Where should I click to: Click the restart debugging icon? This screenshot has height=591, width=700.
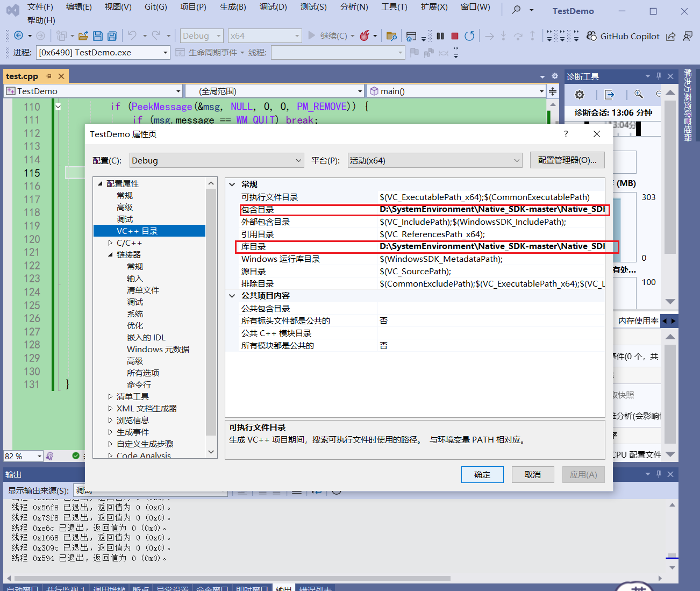tap(469, 36)
